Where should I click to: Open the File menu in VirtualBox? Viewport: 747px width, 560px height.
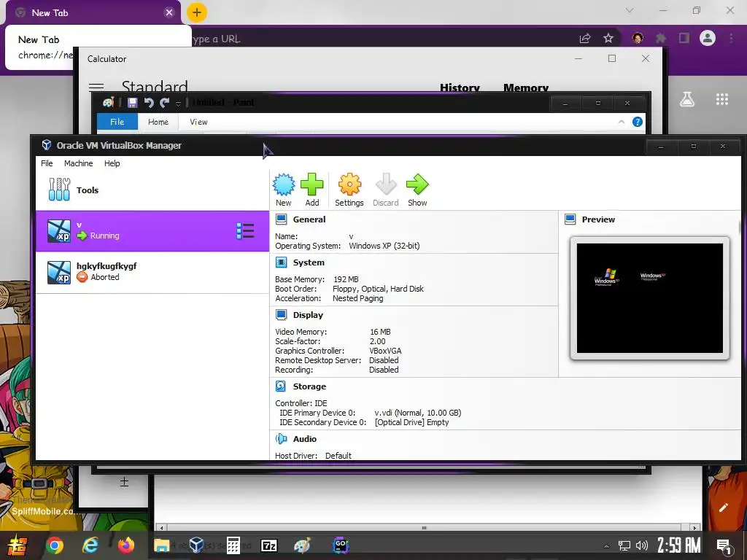[x=47, y=163]
